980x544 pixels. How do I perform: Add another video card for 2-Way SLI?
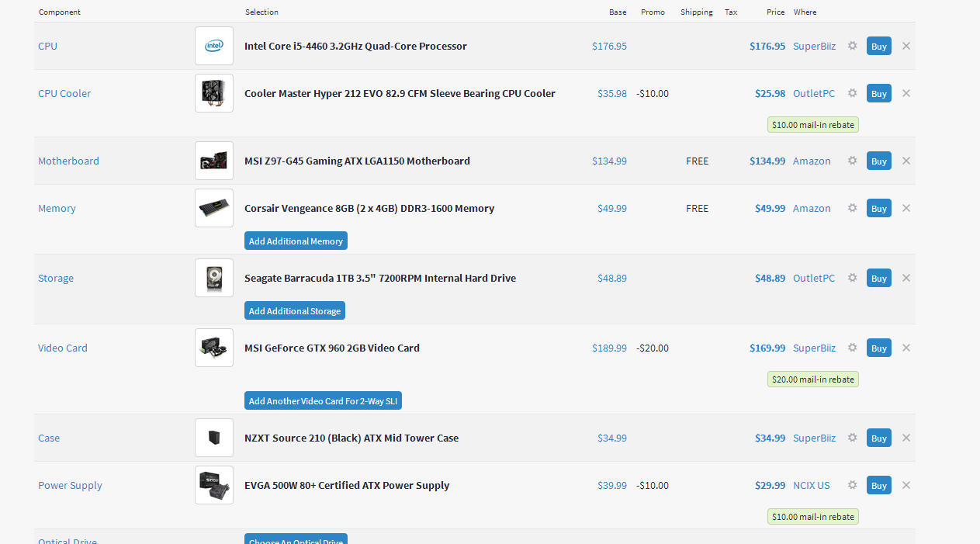(323, 400)
